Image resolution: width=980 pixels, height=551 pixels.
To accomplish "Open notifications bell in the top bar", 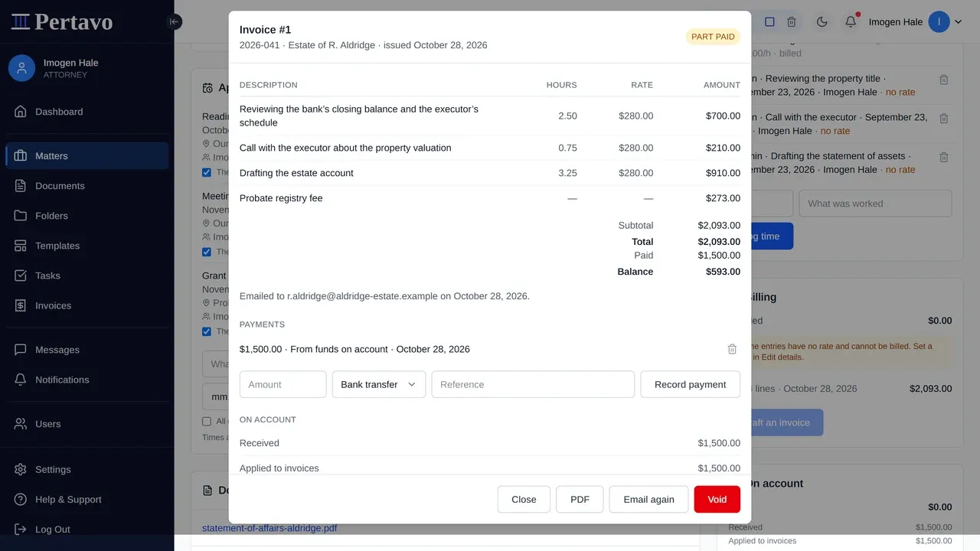I will 851,22.
